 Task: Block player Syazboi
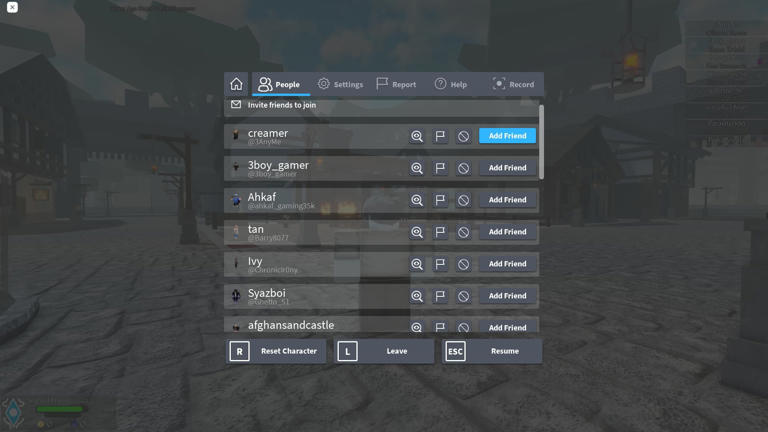463,296
